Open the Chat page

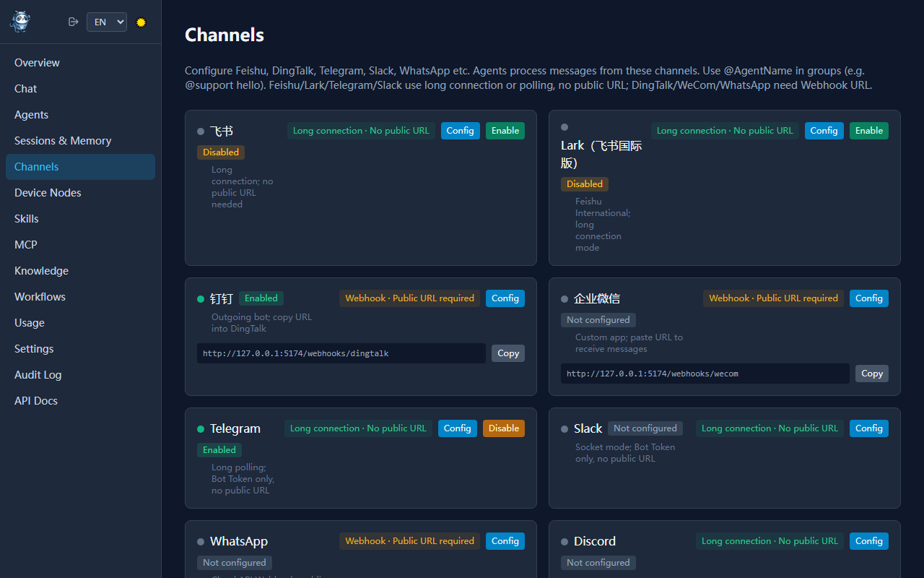point(80,89)
